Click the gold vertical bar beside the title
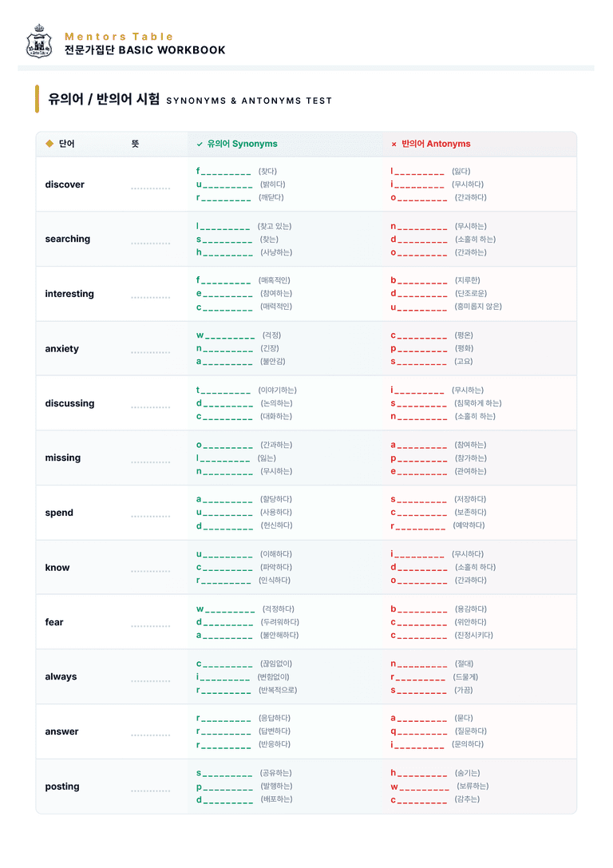The image size is (613, 868). 37,99
